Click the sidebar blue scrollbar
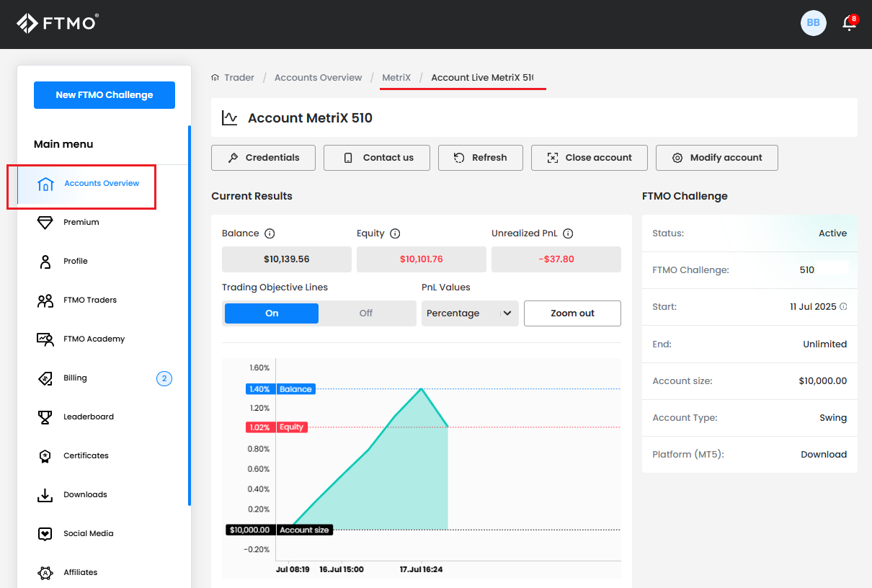 click(190, 316)
